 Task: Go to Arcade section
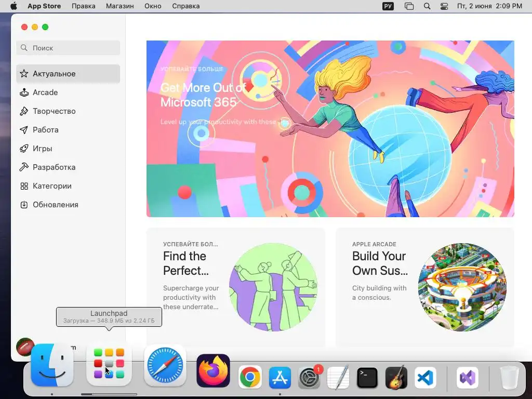pos(68,92)
